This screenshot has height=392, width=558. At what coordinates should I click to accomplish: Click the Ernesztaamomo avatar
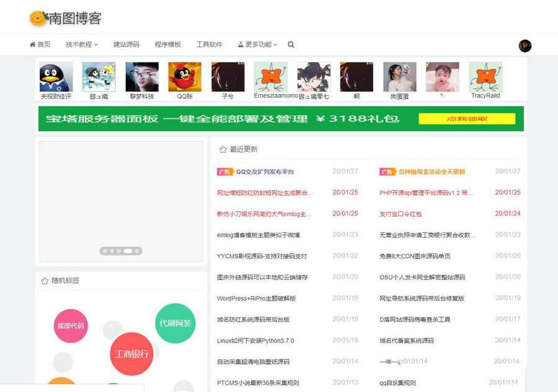tap(271, 77)
